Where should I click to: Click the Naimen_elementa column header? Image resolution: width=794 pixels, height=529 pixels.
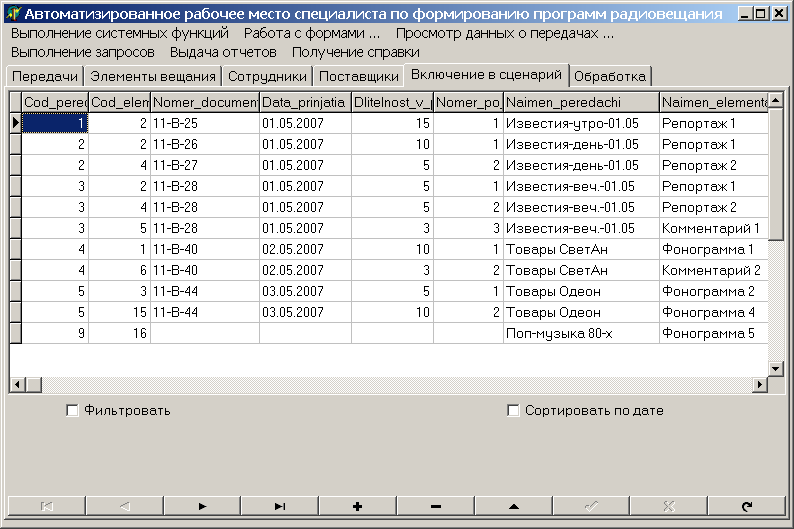point(714,102)
